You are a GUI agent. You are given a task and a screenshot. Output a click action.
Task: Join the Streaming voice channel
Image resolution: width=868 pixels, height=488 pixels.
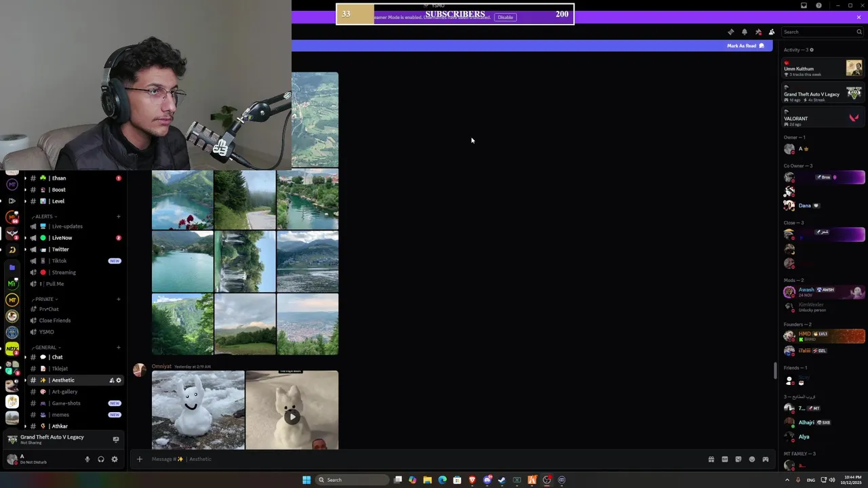click(x=75, y=272)
